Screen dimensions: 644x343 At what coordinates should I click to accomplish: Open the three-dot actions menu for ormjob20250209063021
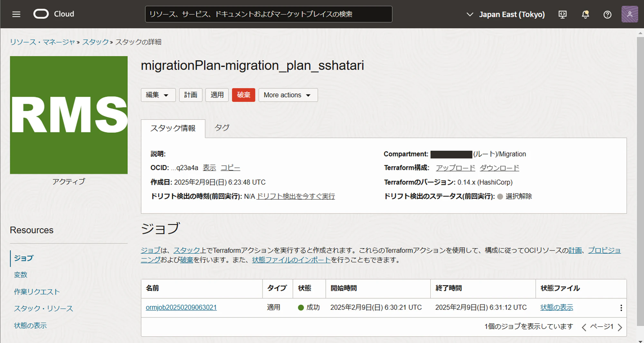pos(621,308)
